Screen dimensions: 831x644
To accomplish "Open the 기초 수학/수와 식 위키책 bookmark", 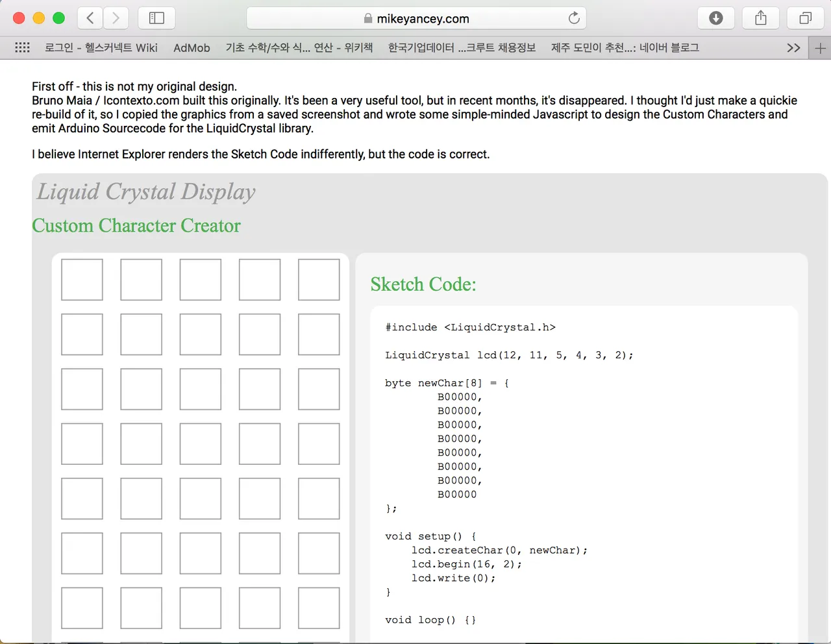I will [299, 47].
